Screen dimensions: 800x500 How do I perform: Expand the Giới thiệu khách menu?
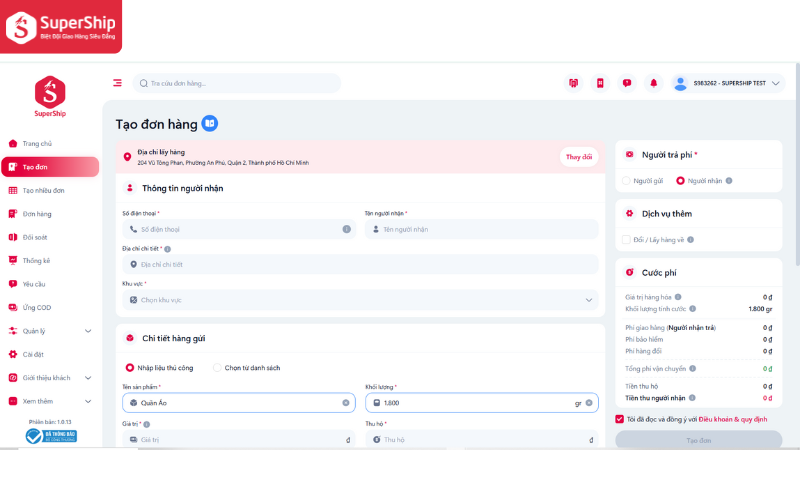click(x=49, y=378)
